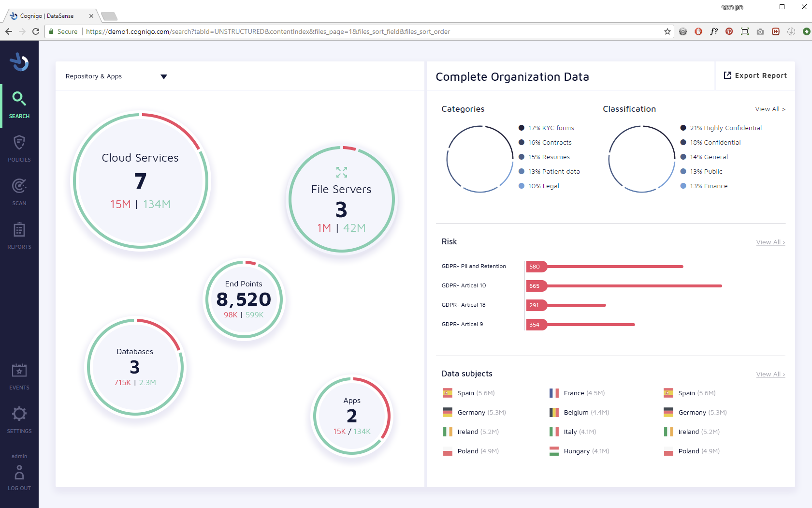
Task: Click Export Report button
Action: pos(755,75)
